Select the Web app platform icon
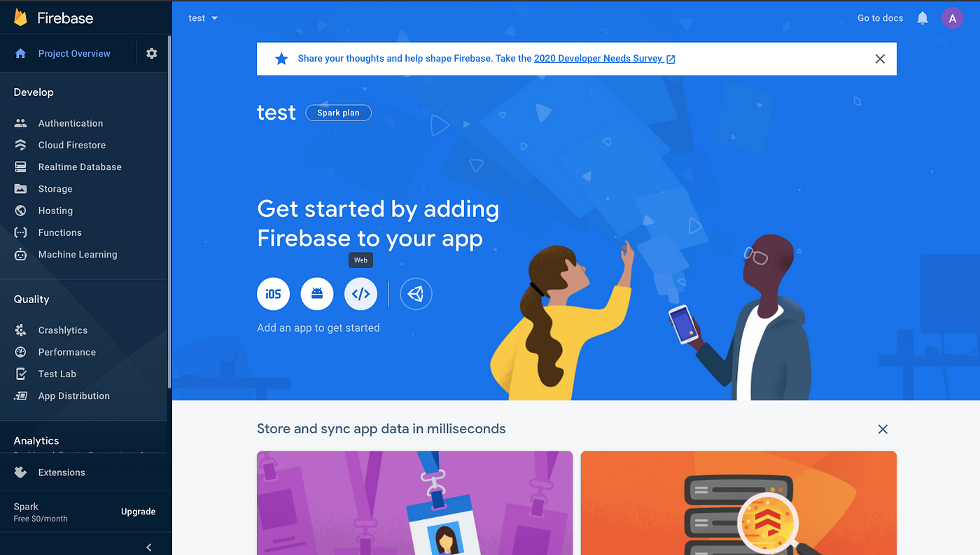The height and width of the screenshot is (555, 980). click(x=360, y=294)
